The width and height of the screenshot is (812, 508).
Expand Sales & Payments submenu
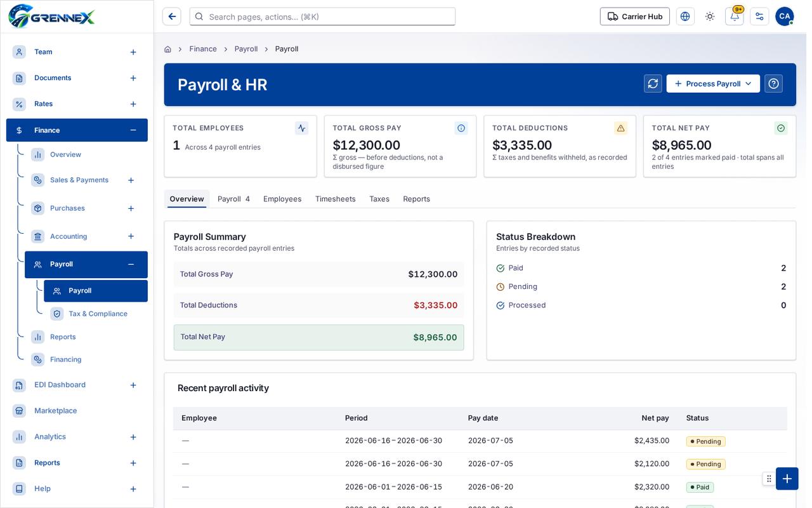pos(131,180)
